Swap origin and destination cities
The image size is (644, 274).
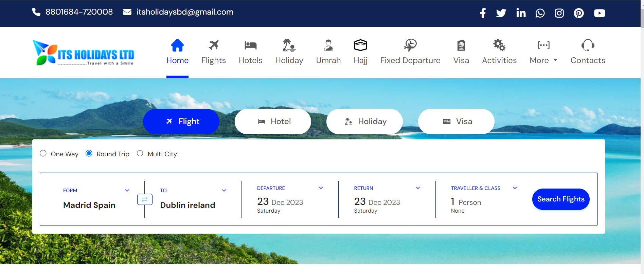145,199
